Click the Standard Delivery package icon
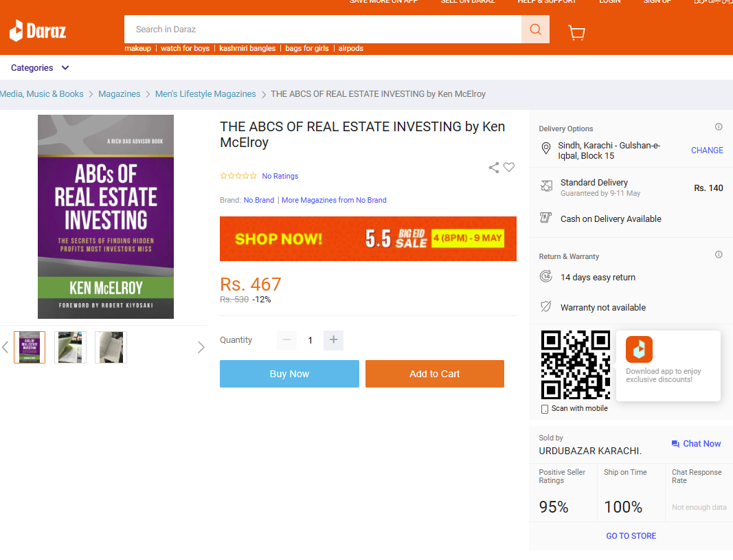Viewport: 733px width, 560px height. [x=546, y=186]
